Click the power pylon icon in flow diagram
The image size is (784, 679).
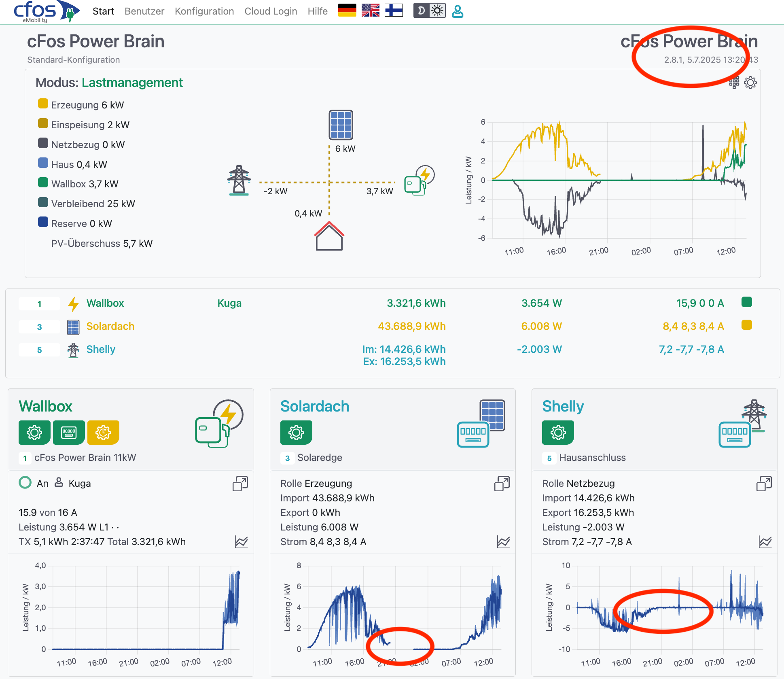pyautogui.click(x=239, y=180)
